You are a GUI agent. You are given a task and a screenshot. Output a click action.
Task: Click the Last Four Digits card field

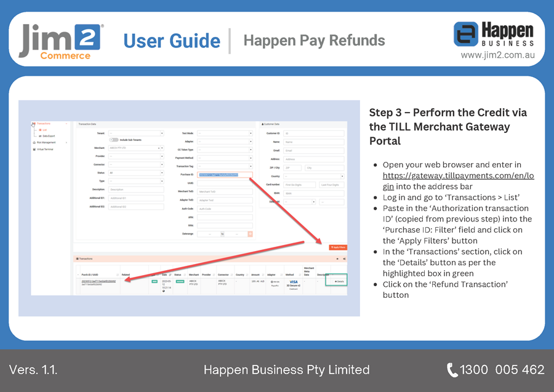[331, 185]
